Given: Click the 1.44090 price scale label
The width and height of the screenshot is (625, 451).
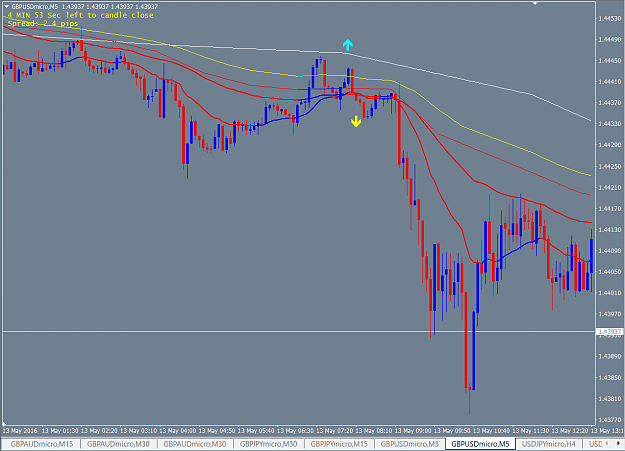Looking at the screenshot, I should pos(610,251).
